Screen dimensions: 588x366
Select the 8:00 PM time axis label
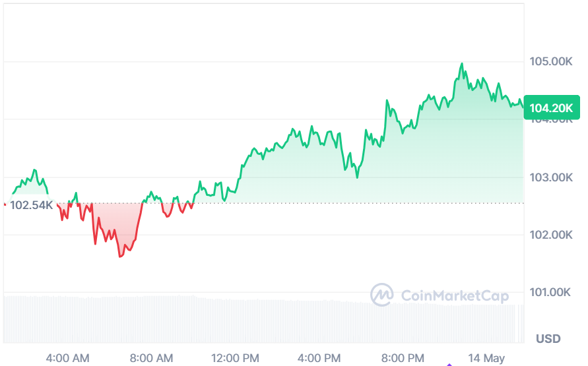tap(403, 358)
